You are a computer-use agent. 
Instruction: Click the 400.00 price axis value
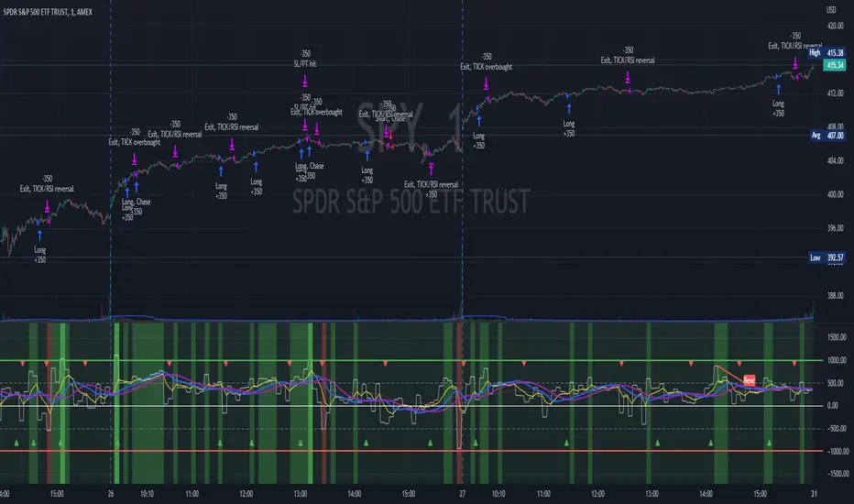[x=835, y=194]
